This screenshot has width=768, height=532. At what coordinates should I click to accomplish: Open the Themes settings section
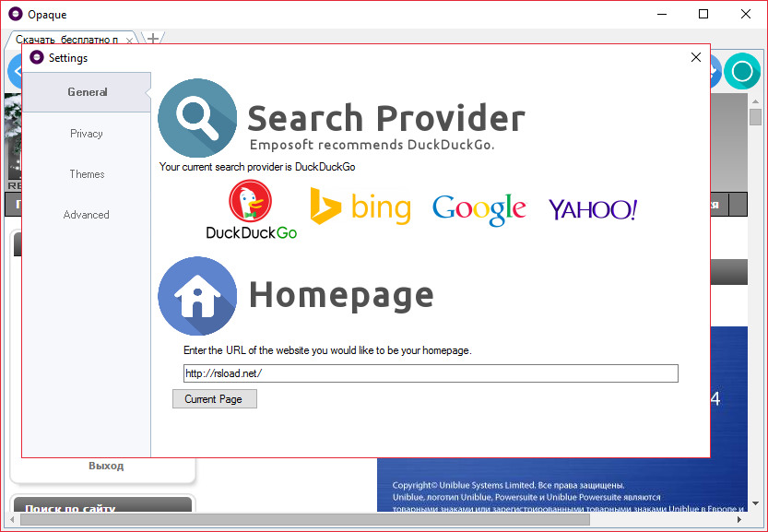[87, 174]
